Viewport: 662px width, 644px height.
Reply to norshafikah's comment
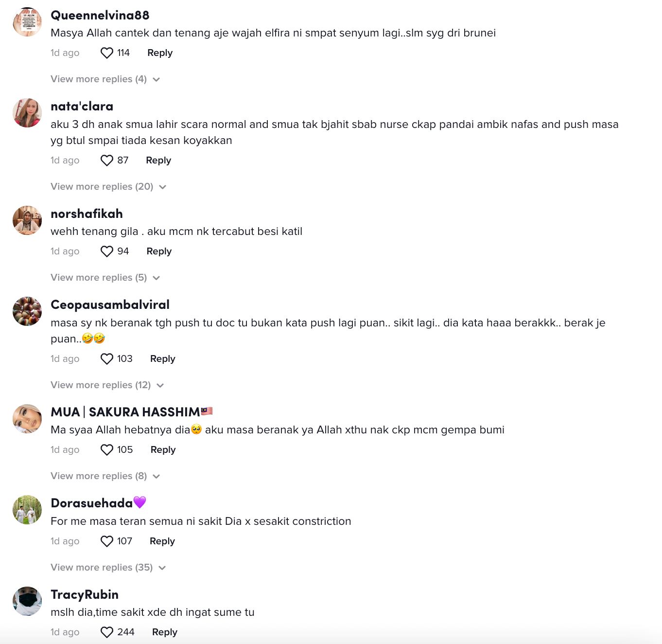159,251
